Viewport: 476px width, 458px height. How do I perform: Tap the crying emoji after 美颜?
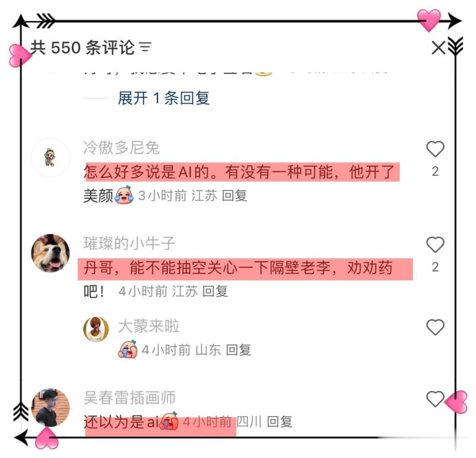[x=124, y=195]
